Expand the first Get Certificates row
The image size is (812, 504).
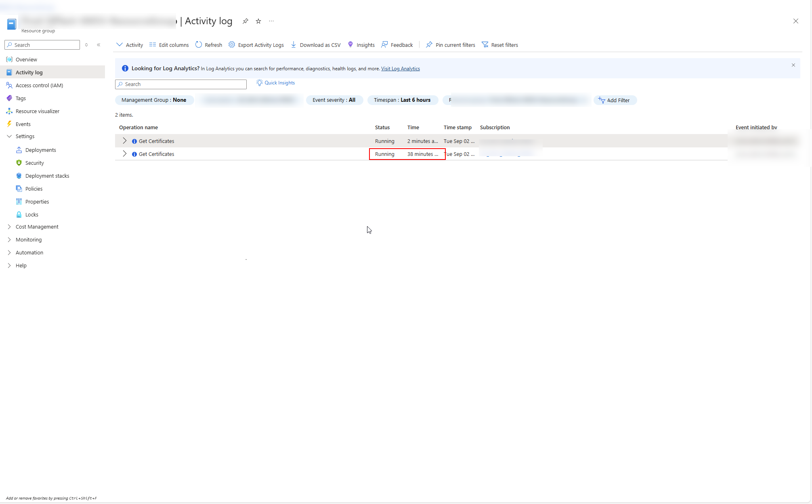[x=124, y=141]
